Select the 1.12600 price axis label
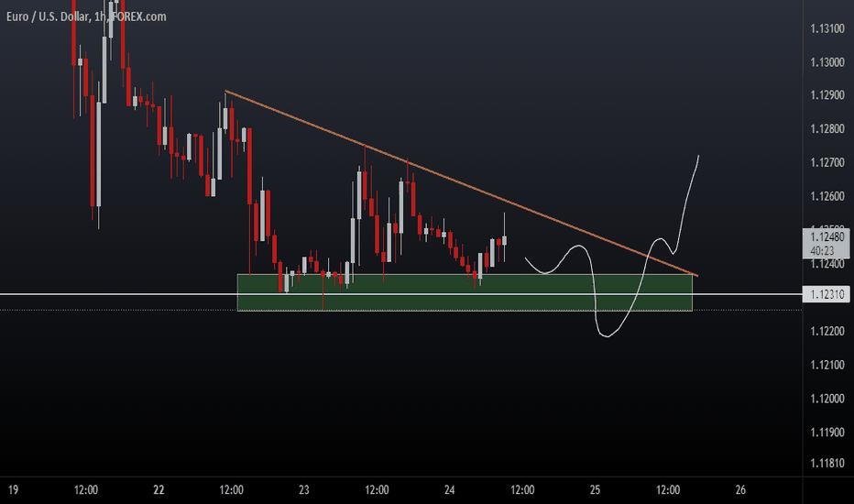 [827, 197]
